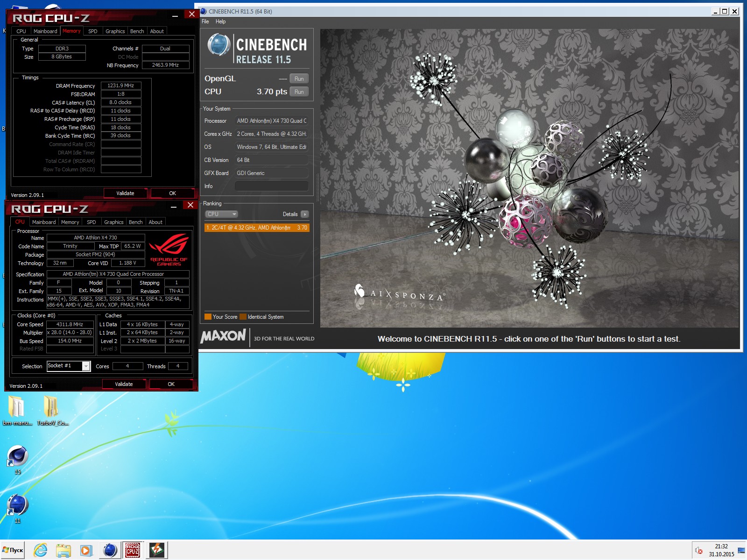Image resolution: width=747 pixels, height=560 pixels.
Task: Click the GFX Board GDI Generic field
Action: pos(271,173)
